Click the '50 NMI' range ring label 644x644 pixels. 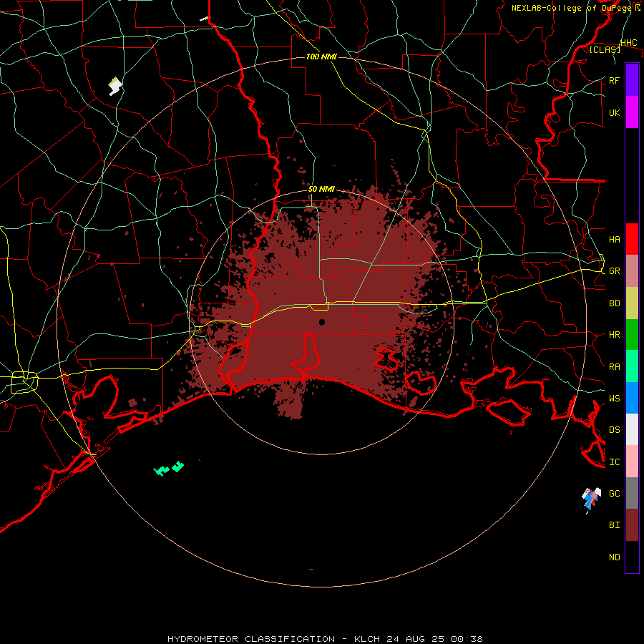(x=321, y=189)
